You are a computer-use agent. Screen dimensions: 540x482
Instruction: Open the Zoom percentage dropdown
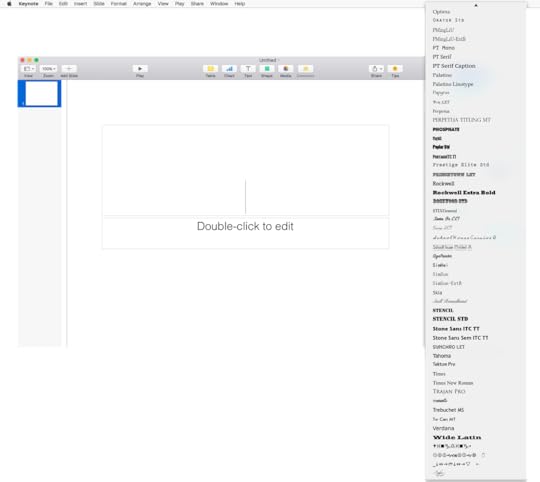click(x=48, y=69)
